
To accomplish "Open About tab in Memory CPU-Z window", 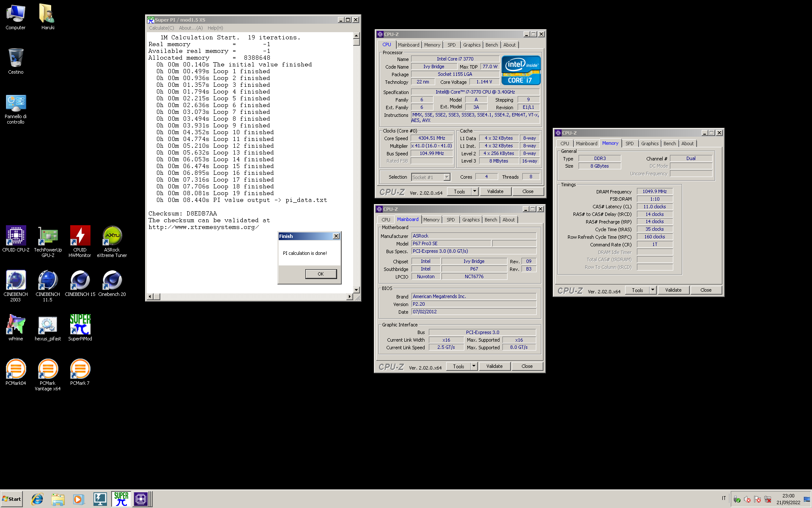I will click(687, 144).
